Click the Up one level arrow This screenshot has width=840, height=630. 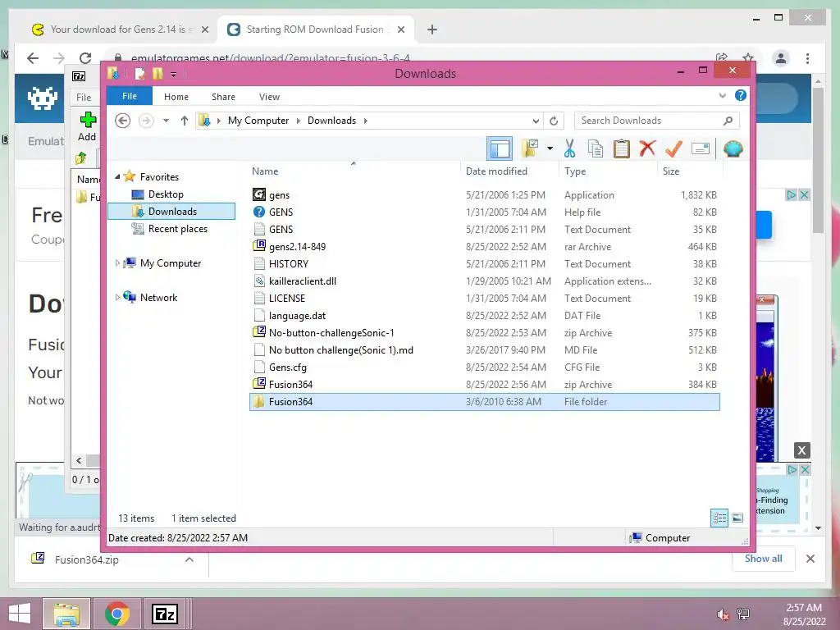pos(185,121)
